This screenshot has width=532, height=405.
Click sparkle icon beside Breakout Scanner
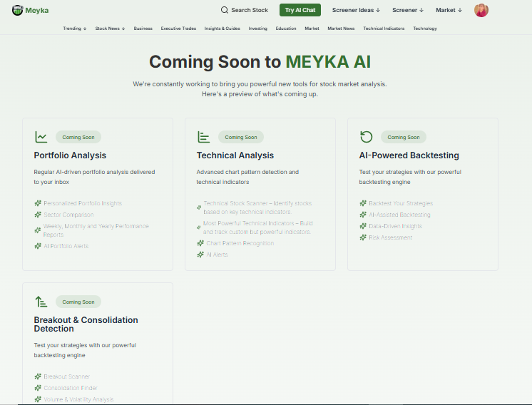pyautogui.click(x=38, y=376)
